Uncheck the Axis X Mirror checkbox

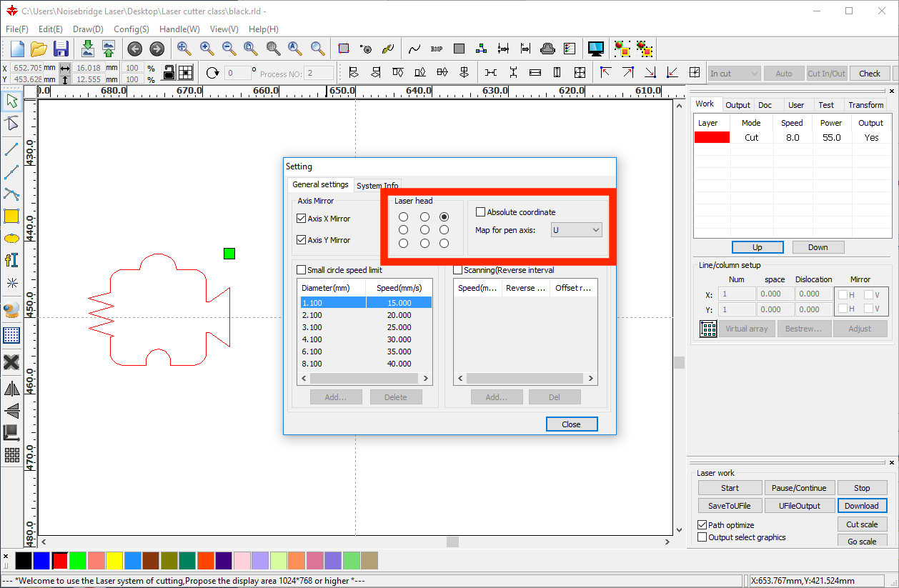[x=301, y=219]
